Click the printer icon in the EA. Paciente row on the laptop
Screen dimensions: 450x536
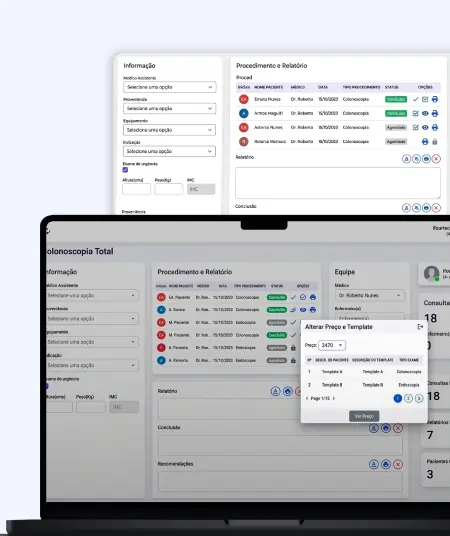pos(313,297)
